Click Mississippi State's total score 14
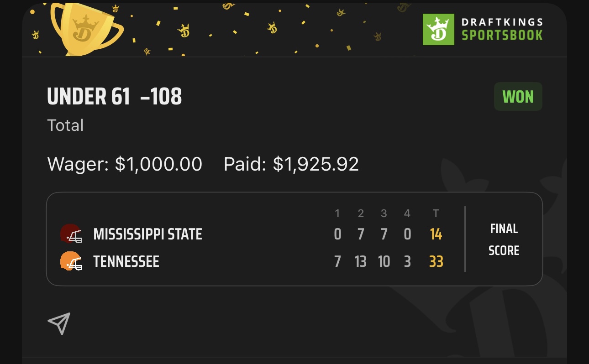This screenshot has width=589, height=364. point(436,234)
